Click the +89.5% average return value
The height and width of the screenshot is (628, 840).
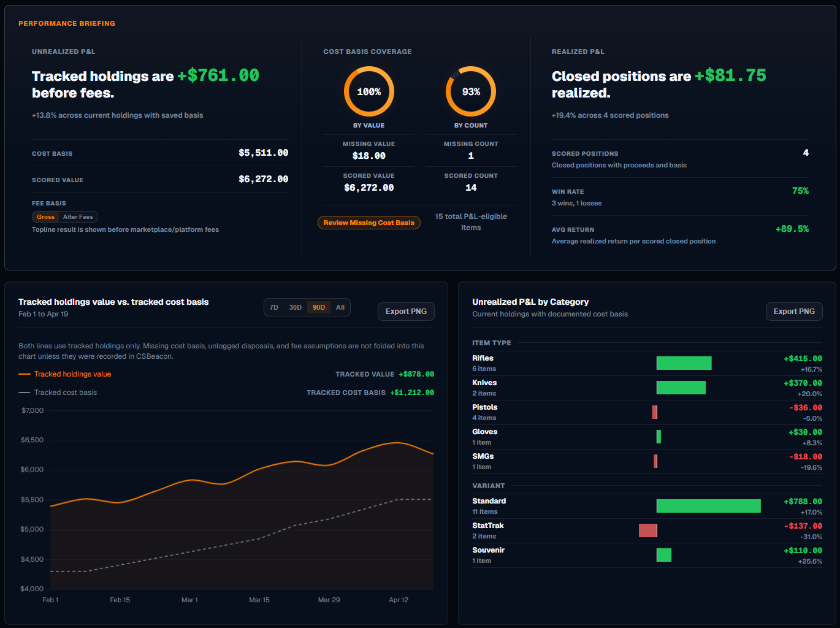click(x=792, y=229)
